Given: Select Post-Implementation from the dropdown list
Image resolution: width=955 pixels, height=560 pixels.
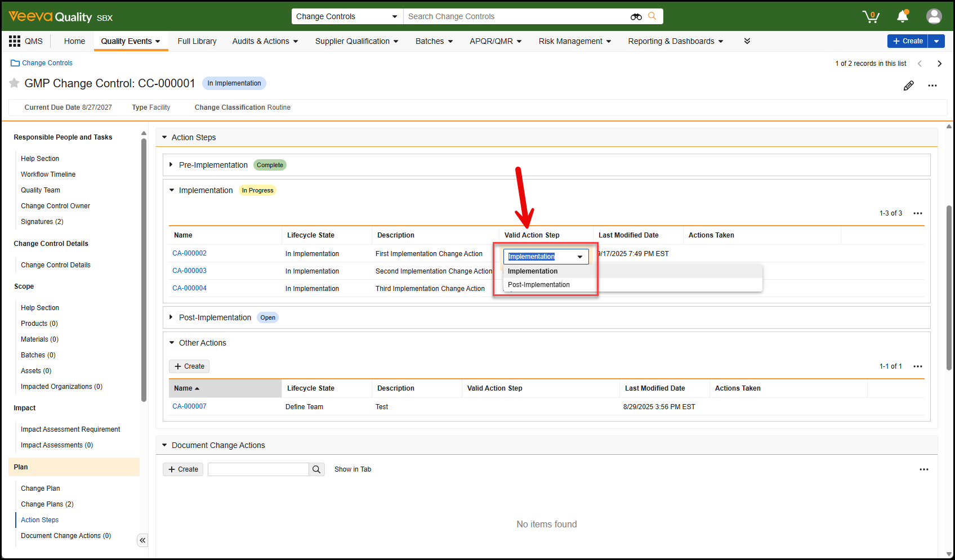Looking at the screenshot, I should 539,285.
